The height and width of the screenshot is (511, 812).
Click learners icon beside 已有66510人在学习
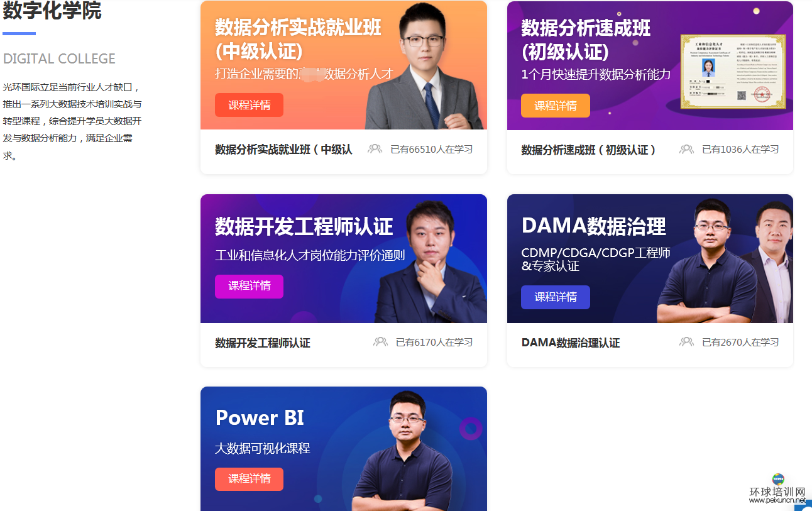[x=375, y=149]
